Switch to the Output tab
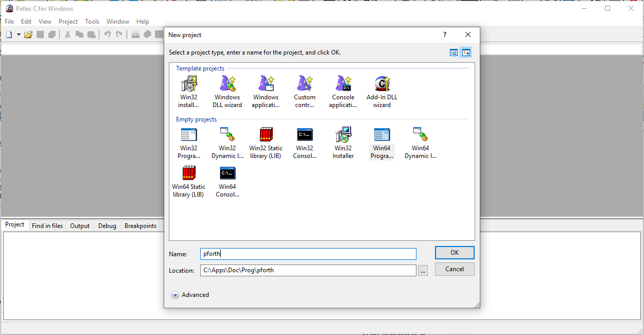Screen dimensions: 644x335 coord(80,225)
